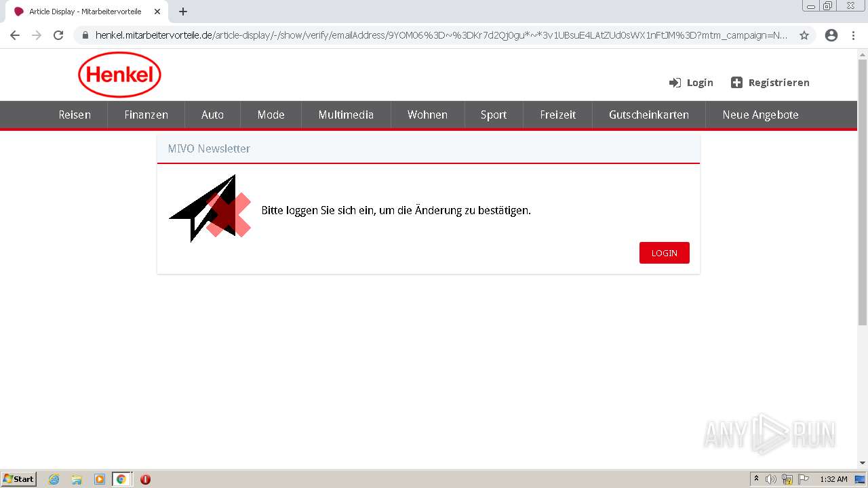Screen dimensions: 868x488
Task: Click the 'Bitte loggen Sie sich ein' message
Action: tap(396, 210)
